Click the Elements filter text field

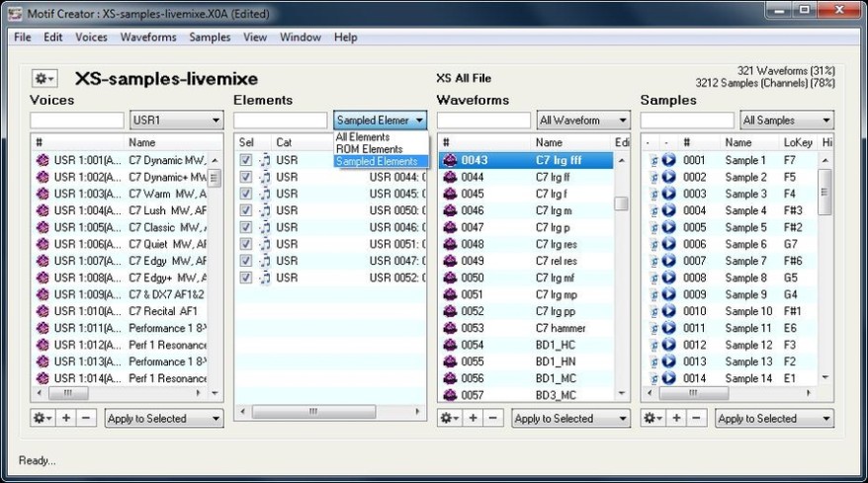pos(281,121)
